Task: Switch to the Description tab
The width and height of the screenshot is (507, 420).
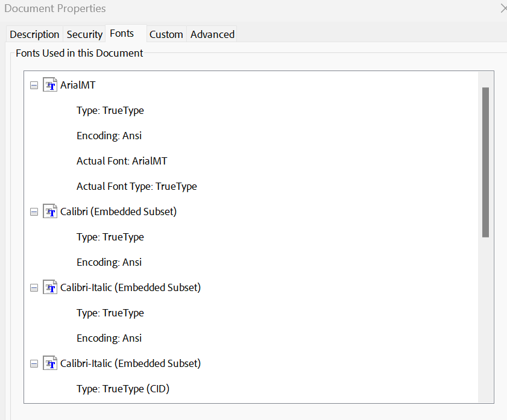Action: coord(34,34)
